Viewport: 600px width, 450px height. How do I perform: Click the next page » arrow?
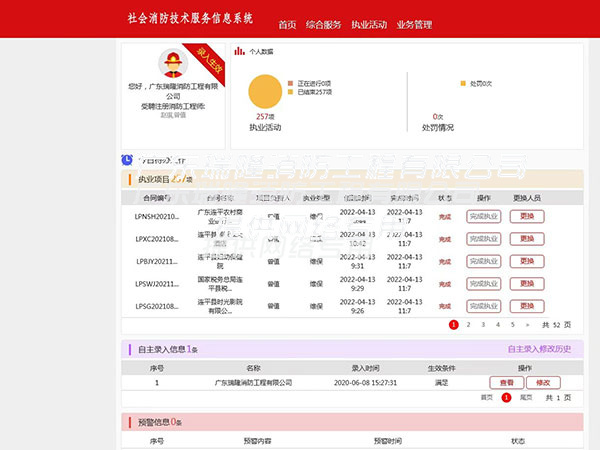528,324
